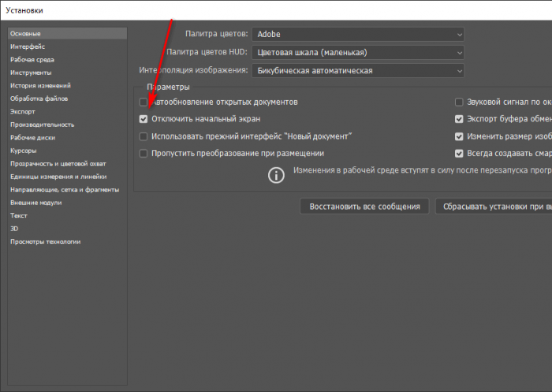Uncheck the Экспорт буфера обмена option

pyautogui.click(x=459, y=119)
